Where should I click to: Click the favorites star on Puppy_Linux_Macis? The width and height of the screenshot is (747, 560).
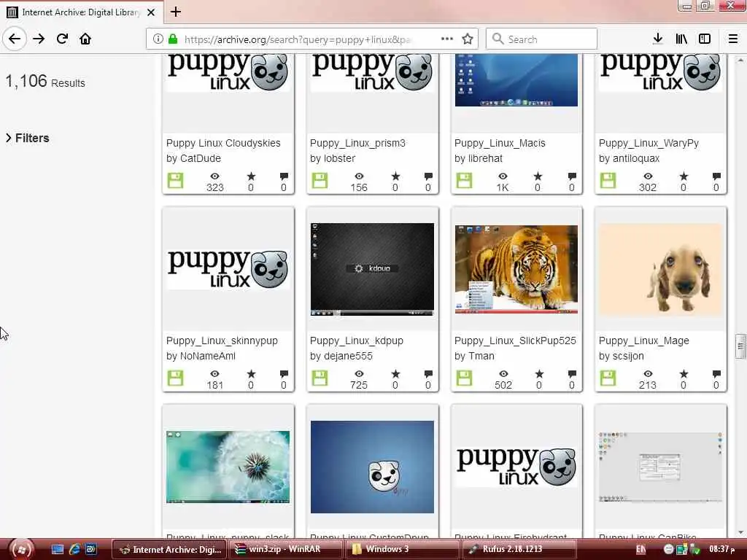[538, 176]
